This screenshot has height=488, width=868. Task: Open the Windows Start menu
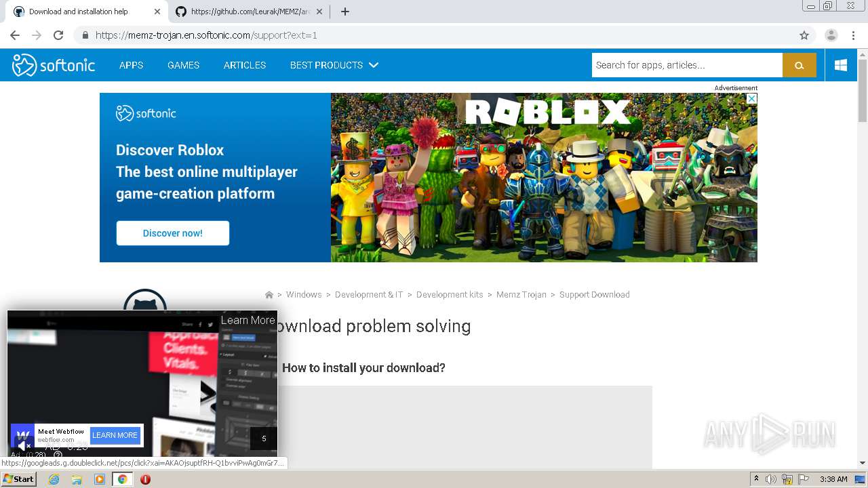click(x=18, y=479)
